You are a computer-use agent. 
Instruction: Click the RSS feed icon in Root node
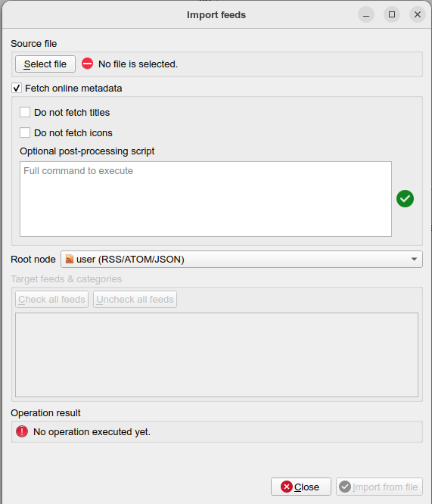[x=70, y=259]
